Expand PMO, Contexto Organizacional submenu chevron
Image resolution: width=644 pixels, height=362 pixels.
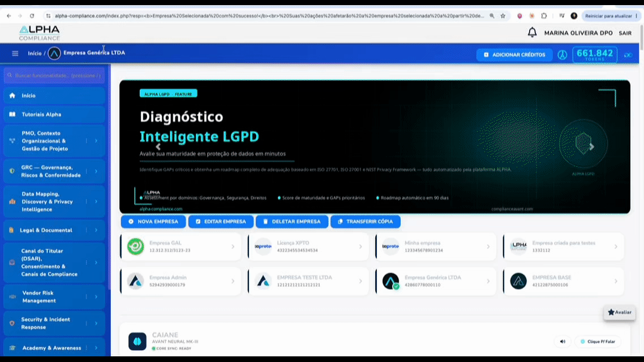click(96, 141)
